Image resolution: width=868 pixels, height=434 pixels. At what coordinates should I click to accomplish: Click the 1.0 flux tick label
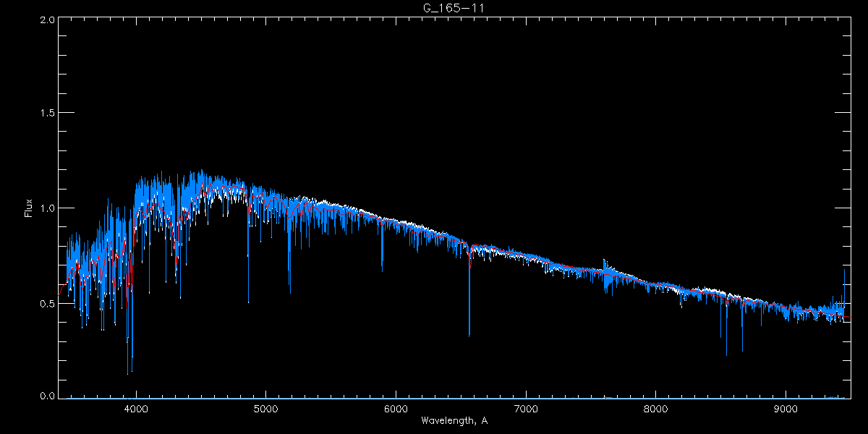(47, 208)
